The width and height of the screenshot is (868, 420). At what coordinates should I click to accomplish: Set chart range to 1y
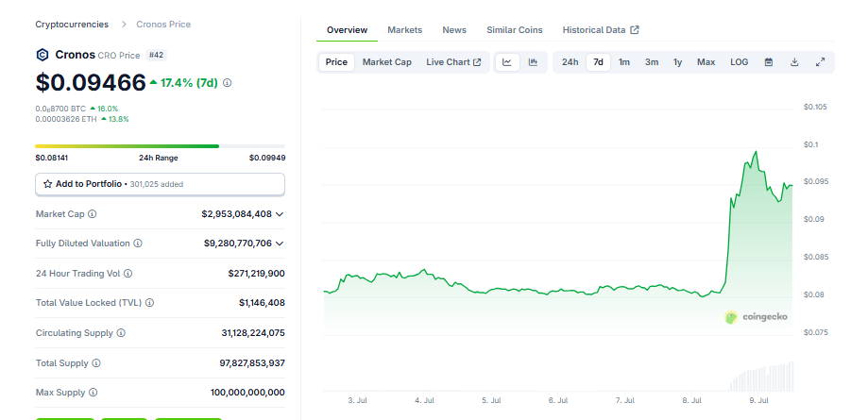point(677,62)
